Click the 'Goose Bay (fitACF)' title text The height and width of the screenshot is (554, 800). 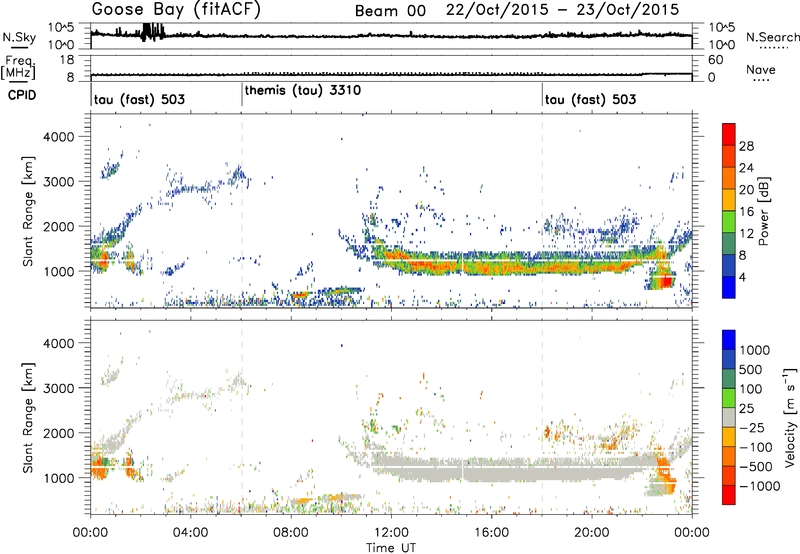click(176, 10)
